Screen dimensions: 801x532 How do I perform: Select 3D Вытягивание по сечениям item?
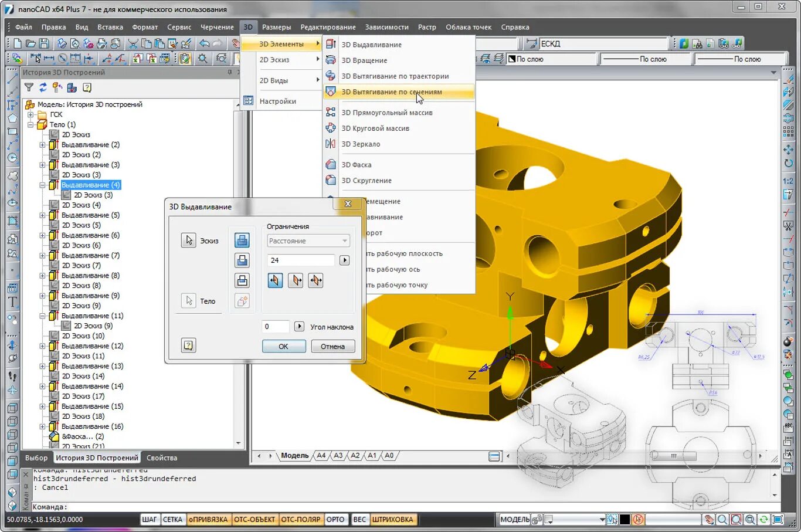[399, 92]
